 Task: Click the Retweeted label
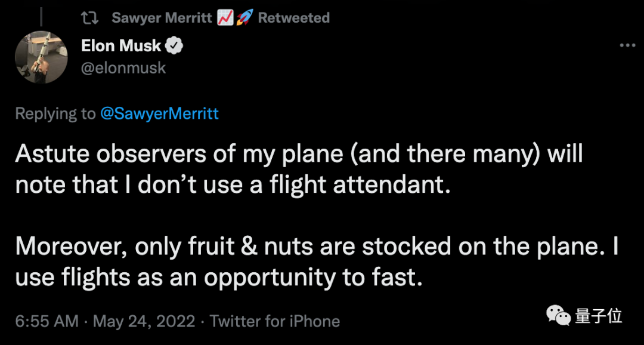293,18
